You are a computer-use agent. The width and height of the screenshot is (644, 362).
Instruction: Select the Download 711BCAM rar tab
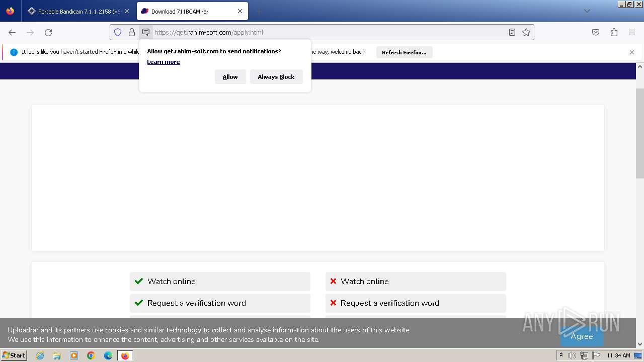click(192, 11)
